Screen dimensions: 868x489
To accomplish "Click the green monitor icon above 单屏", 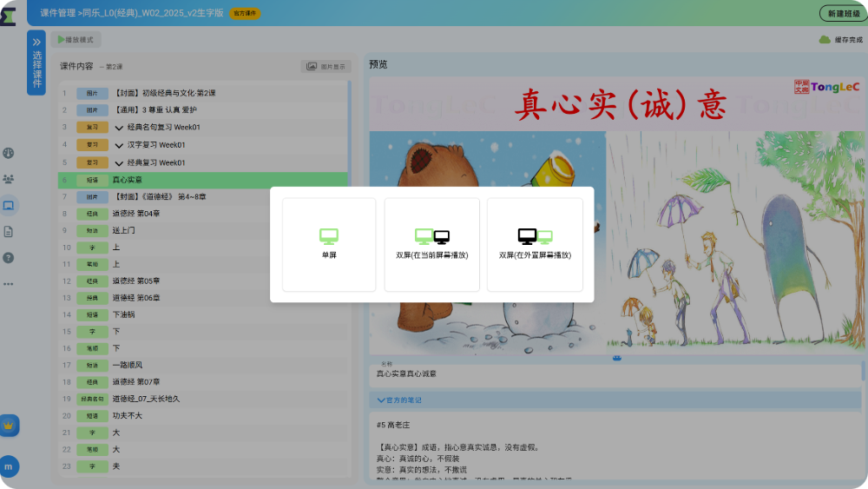I will pos(329,236).
